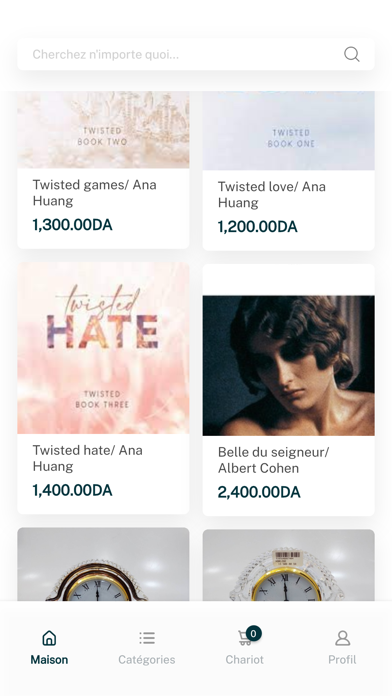Screen dimensions: 392x696
Task: Switch to the Profil tab label
Action: (x=342, y=660)
